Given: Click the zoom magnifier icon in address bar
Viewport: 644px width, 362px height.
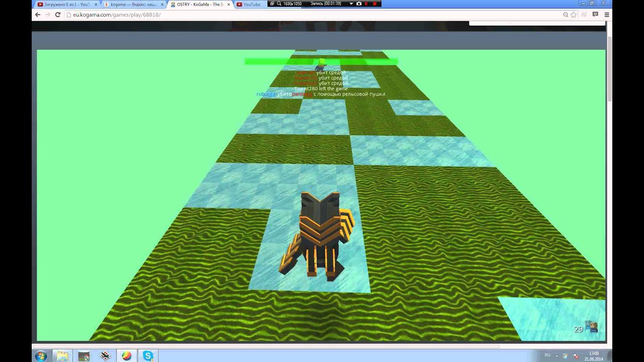Looking at the screenshot, I should click(566, 15).
